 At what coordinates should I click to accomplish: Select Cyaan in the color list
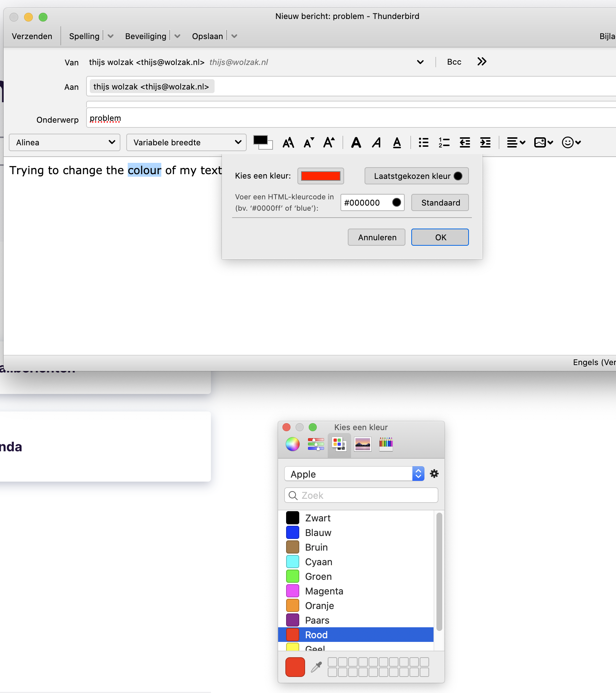click(356, 562)
